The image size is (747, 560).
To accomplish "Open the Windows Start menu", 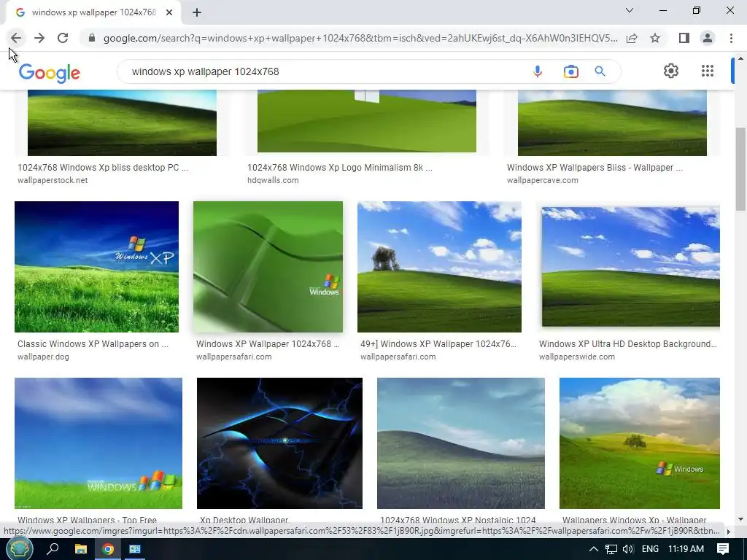I will tap(19, 549).
